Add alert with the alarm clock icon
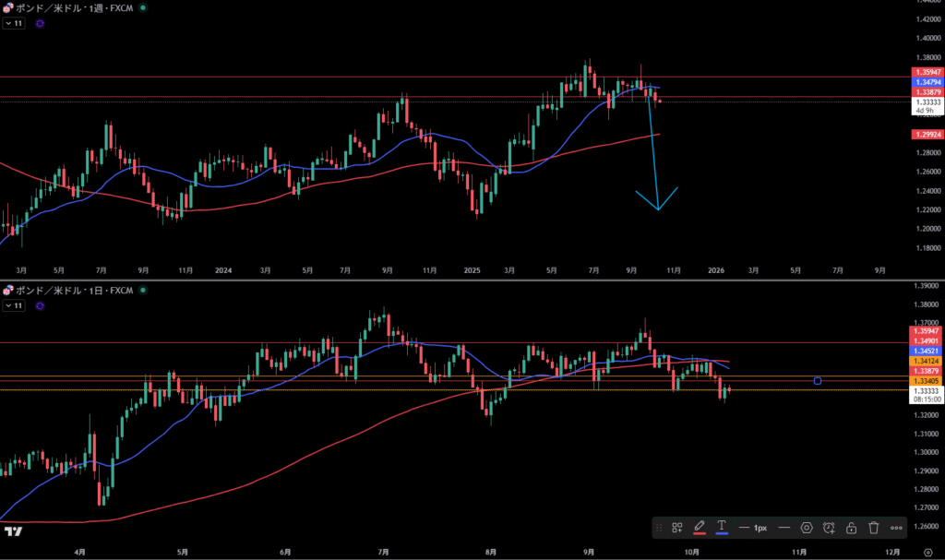 pos(829,528)
